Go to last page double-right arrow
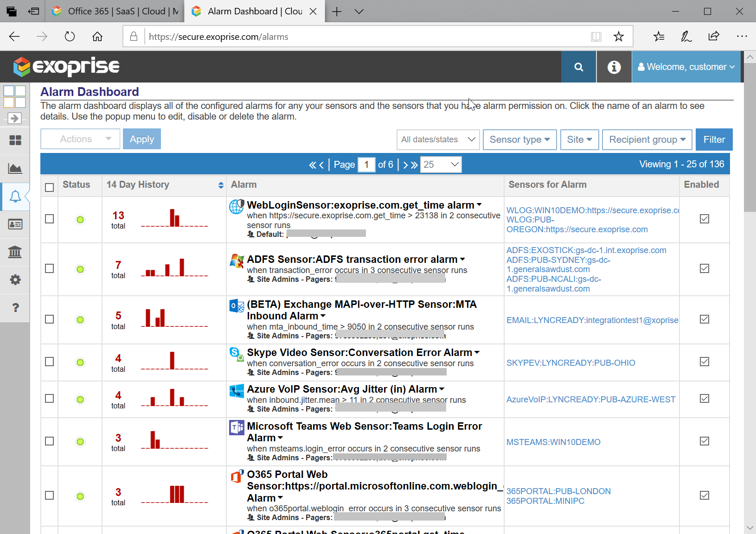The height and width of the screenshot is (534, 756). 414,165
